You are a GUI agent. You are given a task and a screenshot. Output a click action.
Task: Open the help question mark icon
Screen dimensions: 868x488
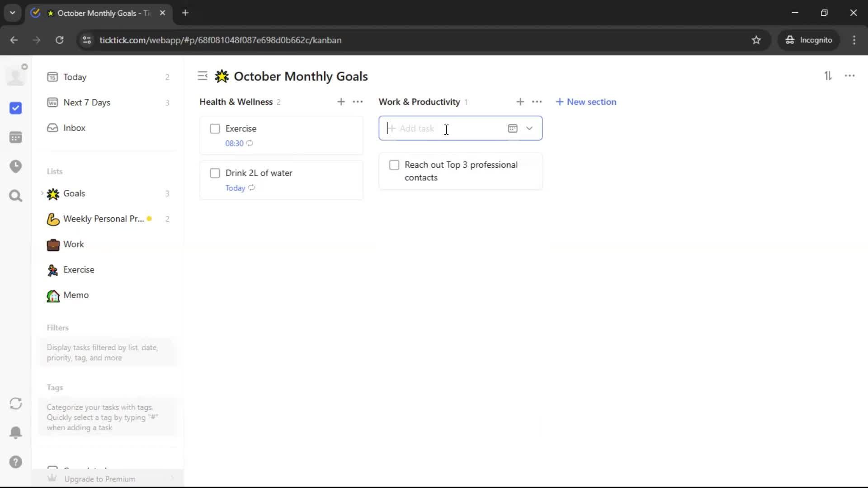[x=15, y=462]
